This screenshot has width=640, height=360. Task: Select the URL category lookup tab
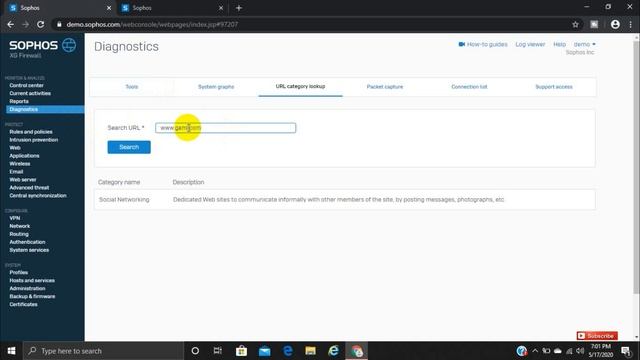[300, 87]
